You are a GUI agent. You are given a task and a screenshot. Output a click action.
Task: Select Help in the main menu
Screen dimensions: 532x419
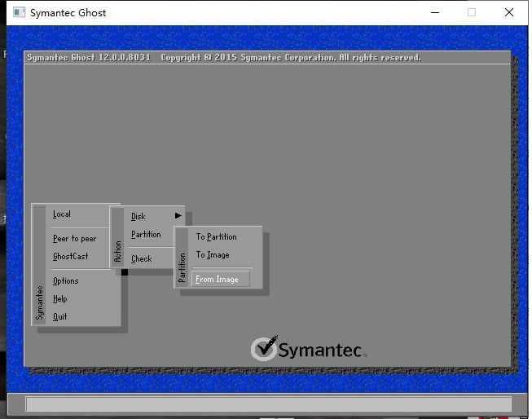coord(59,299)
